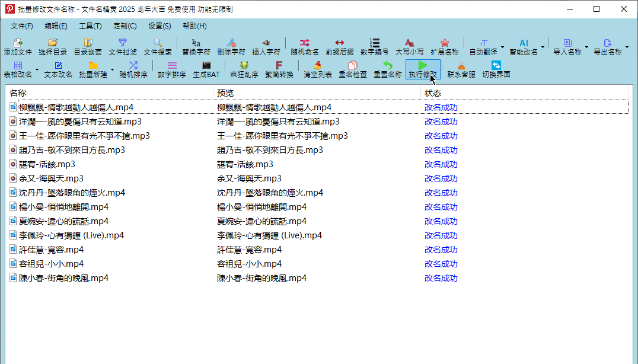This screenshot has width=638, height=364.
Task: Sort by the 名称 column header
Action: pos(109,93)
